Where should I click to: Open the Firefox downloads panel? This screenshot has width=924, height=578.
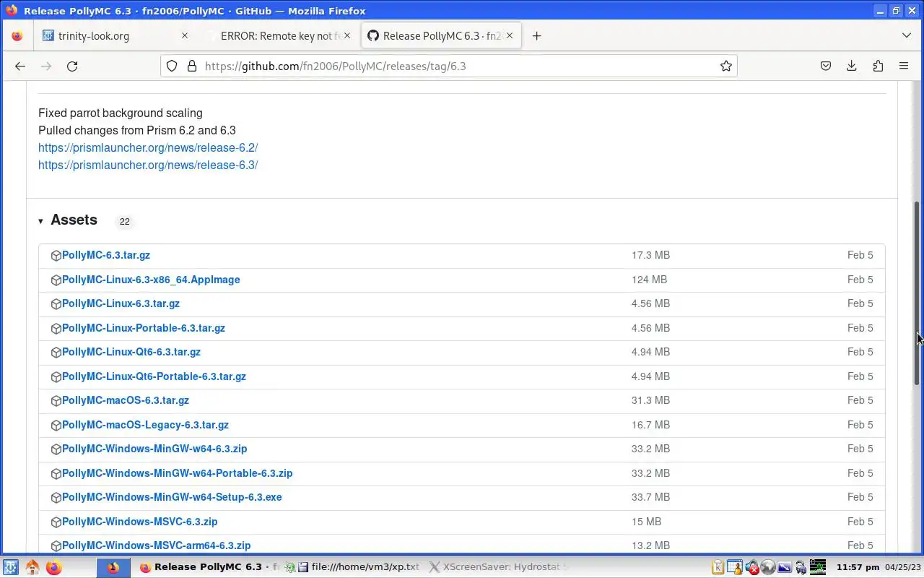coord(852,66)
